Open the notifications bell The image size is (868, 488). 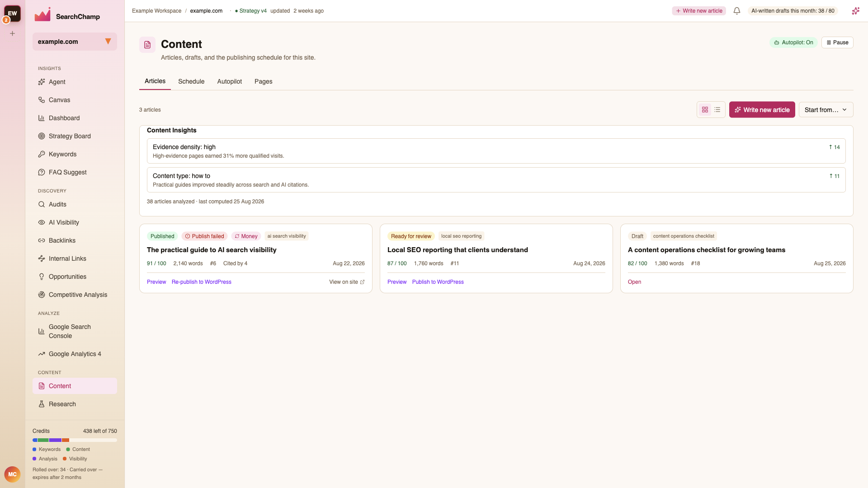[x=737, y=11]
